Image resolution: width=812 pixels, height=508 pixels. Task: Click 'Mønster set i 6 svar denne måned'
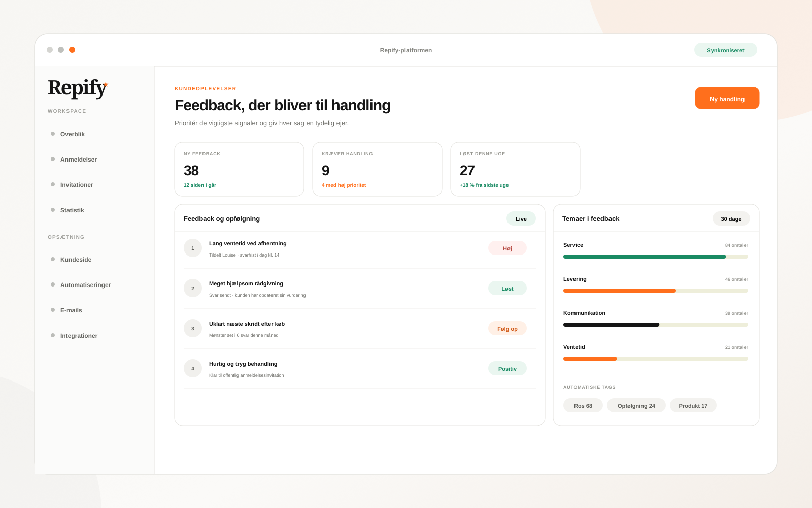click(x=244, y=335)
